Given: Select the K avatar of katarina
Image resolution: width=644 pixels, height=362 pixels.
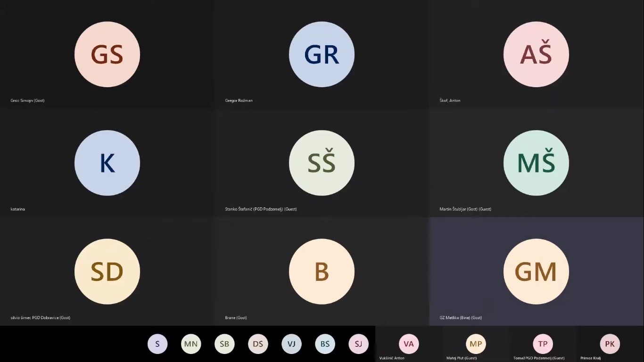Looking at the screenshot, I should coord(107,163).
